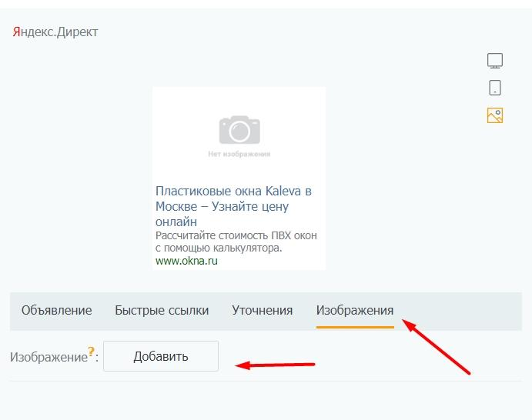Viewport: 532px width, 420px height.
Task: Click the Яндекс.Директ label
Action: [55, 32]
